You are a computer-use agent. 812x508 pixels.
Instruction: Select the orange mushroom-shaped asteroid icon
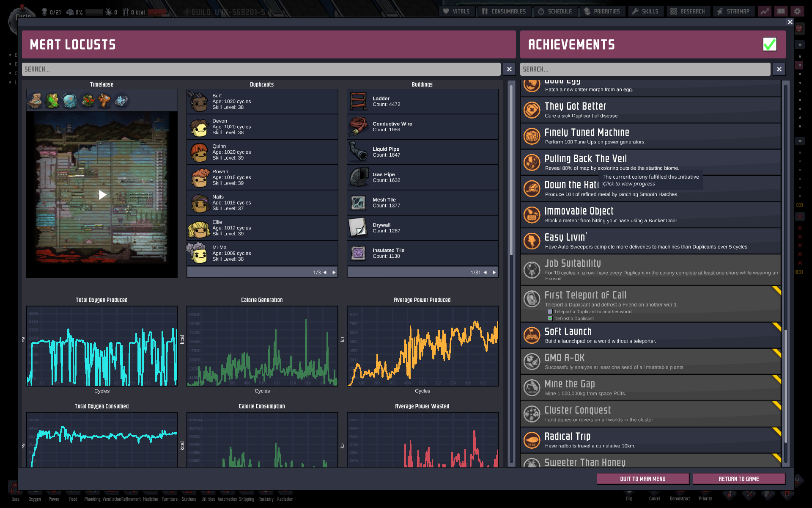click(x=104, y=101)
